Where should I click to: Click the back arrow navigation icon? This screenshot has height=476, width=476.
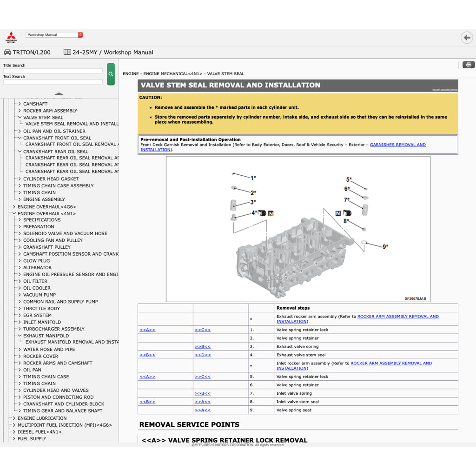[467, 37]
